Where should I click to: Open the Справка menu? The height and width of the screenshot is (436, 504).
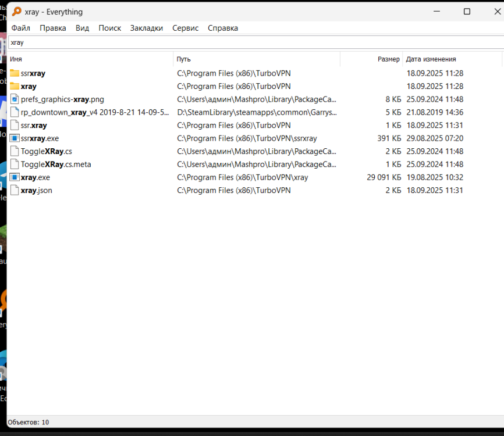click(x=223, y=28)
